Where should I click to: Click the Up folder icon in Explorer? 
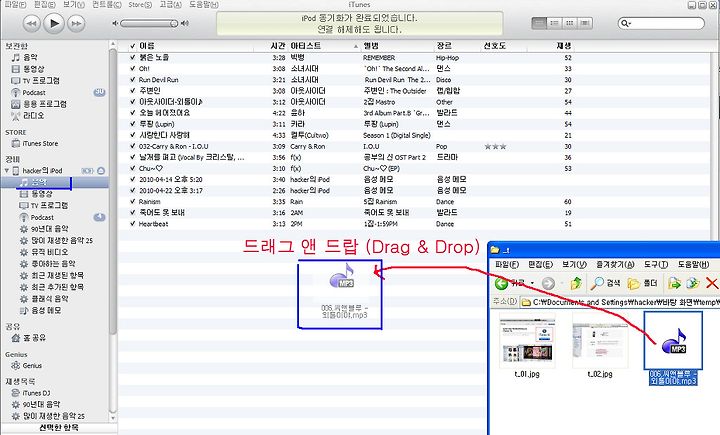point(575,283)
